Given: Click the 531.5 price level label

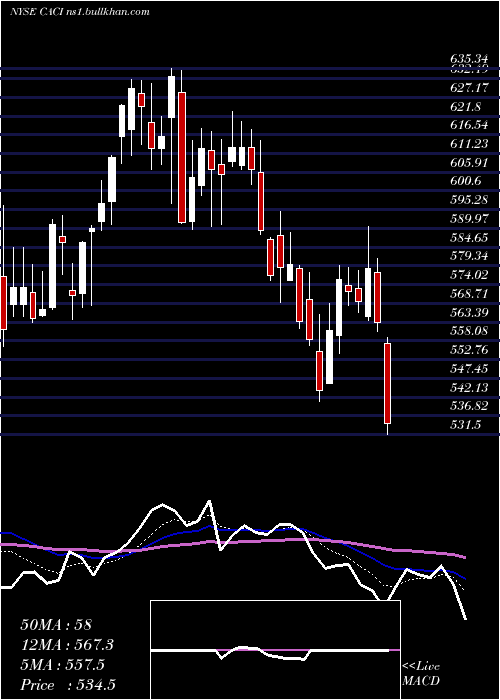Looking at the screenshot, I should pos(465,425).
